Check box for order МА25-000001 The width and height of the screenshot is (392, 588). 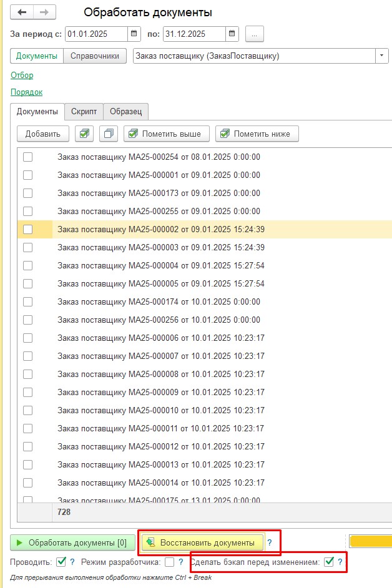point(27,175)
